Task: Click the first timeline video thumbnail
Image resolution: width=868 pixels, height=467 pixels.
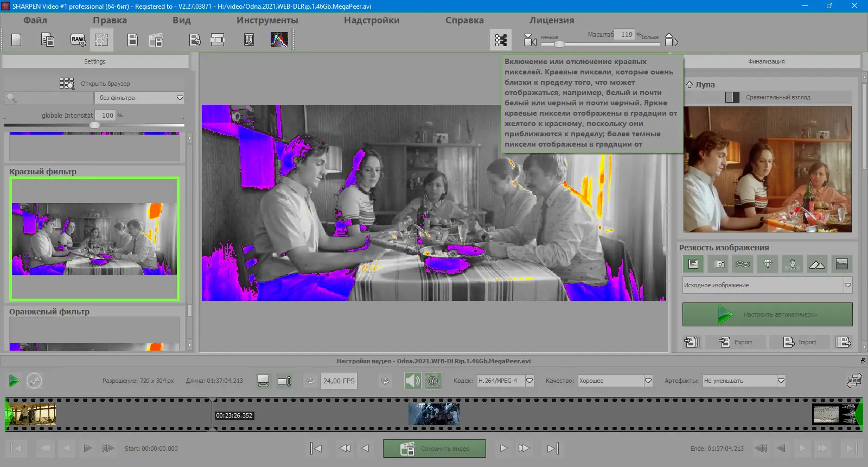Action: [x=31, y=414]
